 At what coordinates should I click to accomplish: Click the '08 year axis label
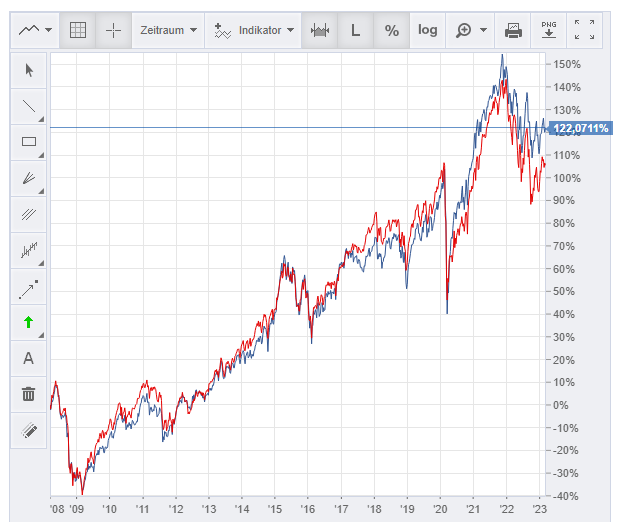pyautogui.click(x=57, y=509)
